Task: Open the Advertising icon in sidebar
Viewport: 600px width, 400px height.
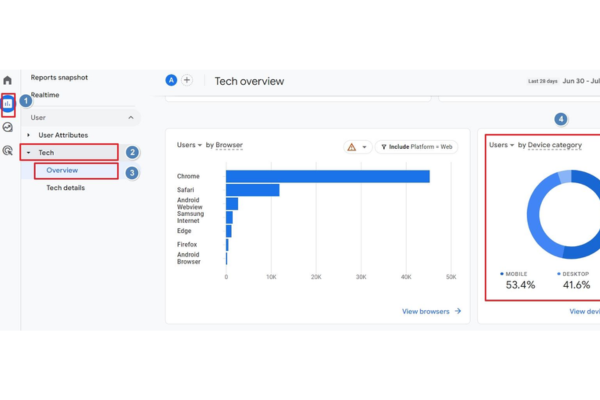Action: tap(8, 150)
